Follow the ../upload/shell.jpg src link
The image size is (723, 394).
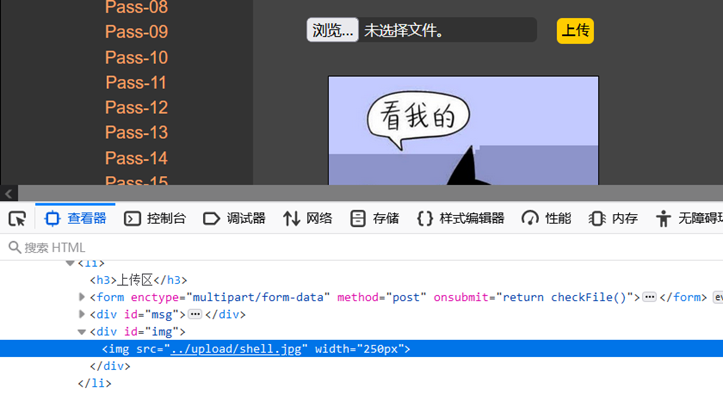coord(236,349)
